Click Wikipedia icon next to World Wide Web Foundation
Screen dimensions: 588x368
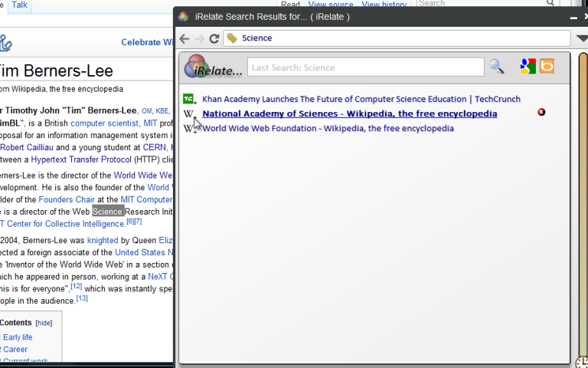point(188,129)
